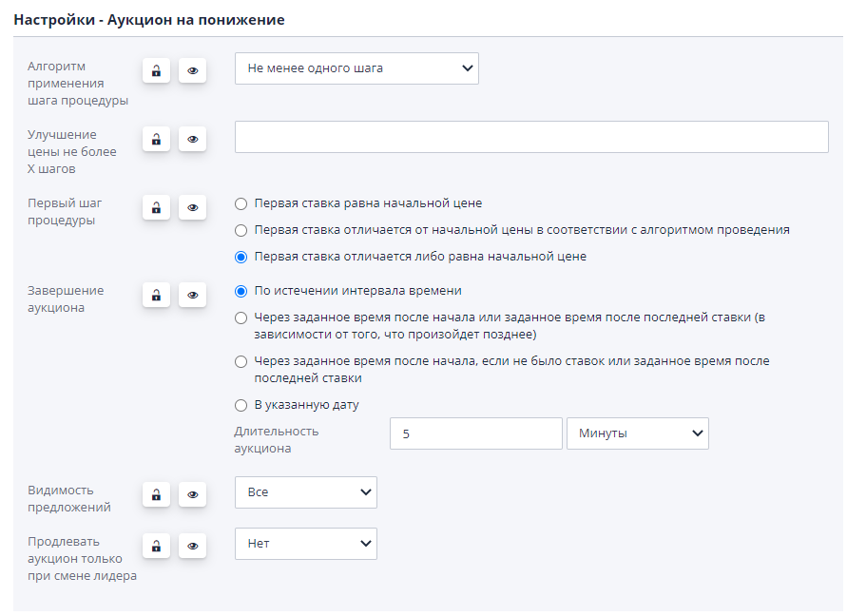
Task: Toggle eye icon for Первый шаг процедуры
Action: pos(193,207)
